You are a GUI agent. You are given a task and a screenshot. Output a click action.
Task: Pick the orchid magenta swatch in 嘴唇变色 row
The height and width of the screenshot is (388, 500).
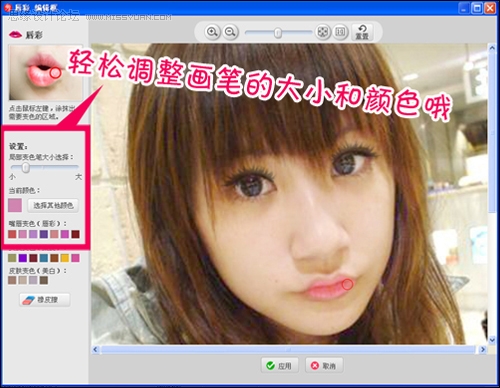coord(65,234)
